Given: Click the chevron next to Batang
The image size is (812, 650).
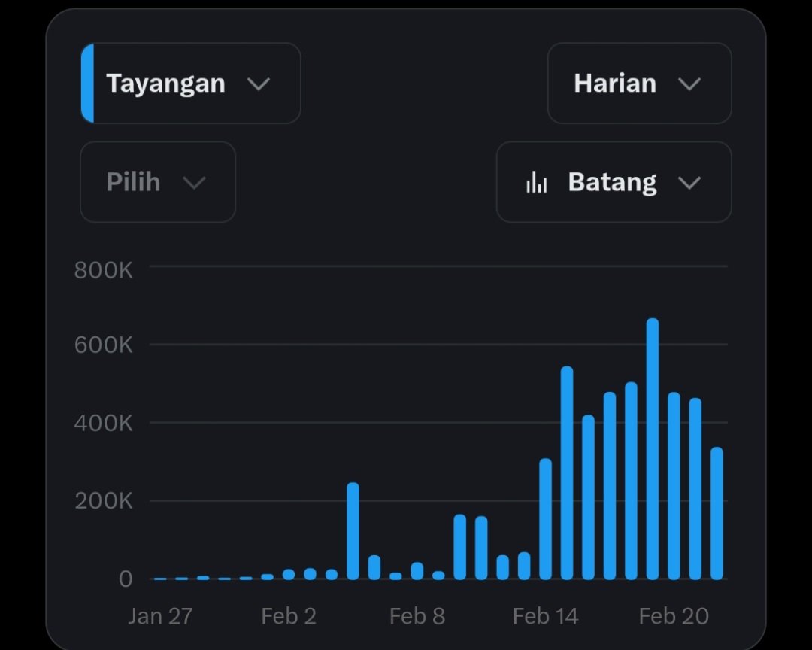Looking at the screenshot, I should point(689,183).
